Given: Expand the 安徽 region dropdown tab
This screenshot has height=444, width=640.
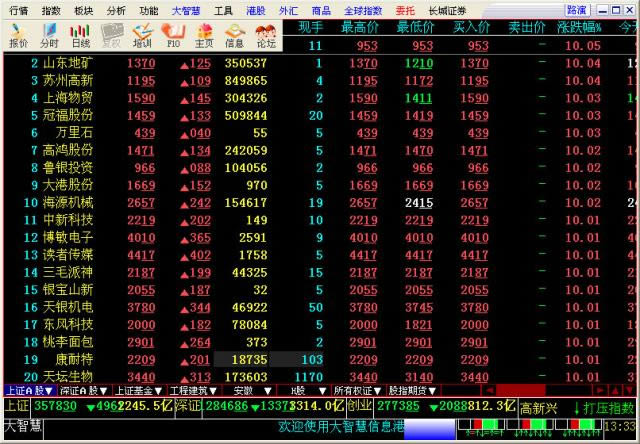Looking at the screenshot, I should coord(249,391).
